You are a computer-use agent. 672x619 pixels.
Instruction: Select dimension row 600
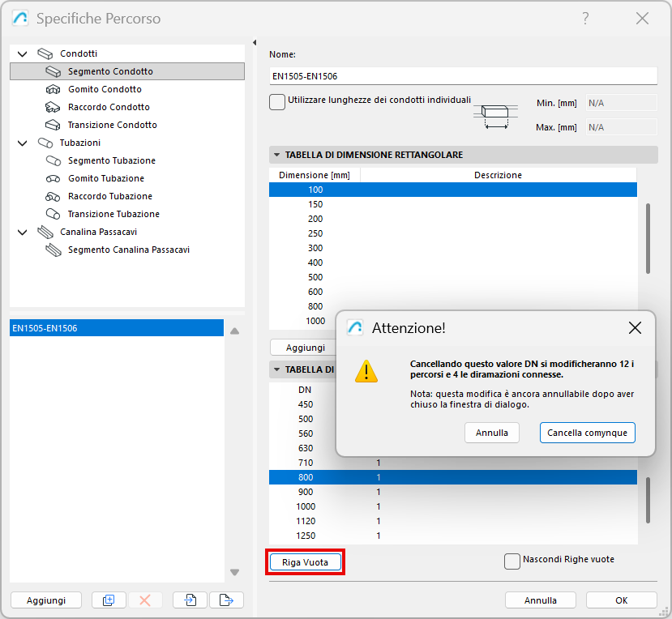[x=453, y=292]
